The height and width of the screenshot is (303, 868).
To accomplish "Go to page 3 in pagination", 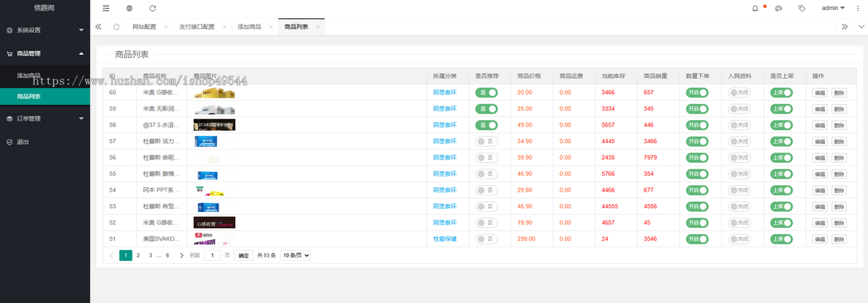I will [150, 255].
